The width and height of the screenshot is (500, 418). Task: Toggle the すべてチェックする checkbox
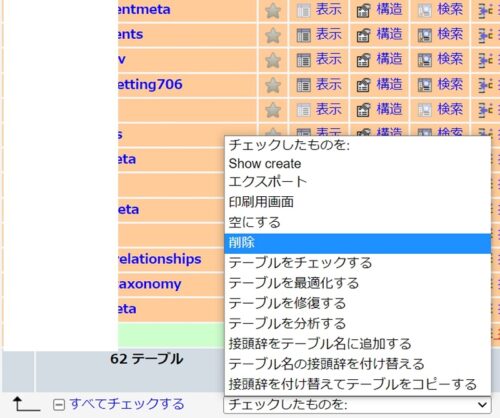59,405
